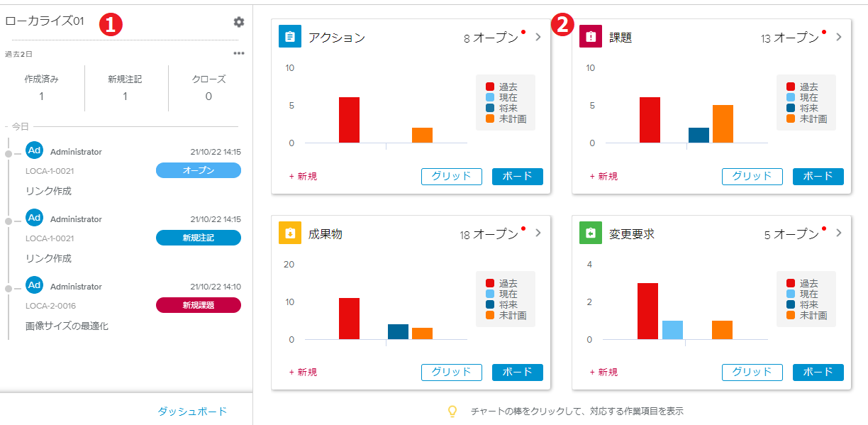This screenshot has width=868, height=425.
Task: Click the 過去 legend swatch in 成果物
Action: [x=490, y=283]
